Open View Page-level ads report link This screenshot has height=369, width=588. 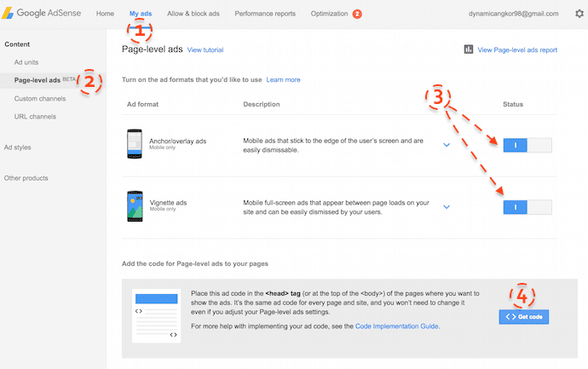point(517,50)
